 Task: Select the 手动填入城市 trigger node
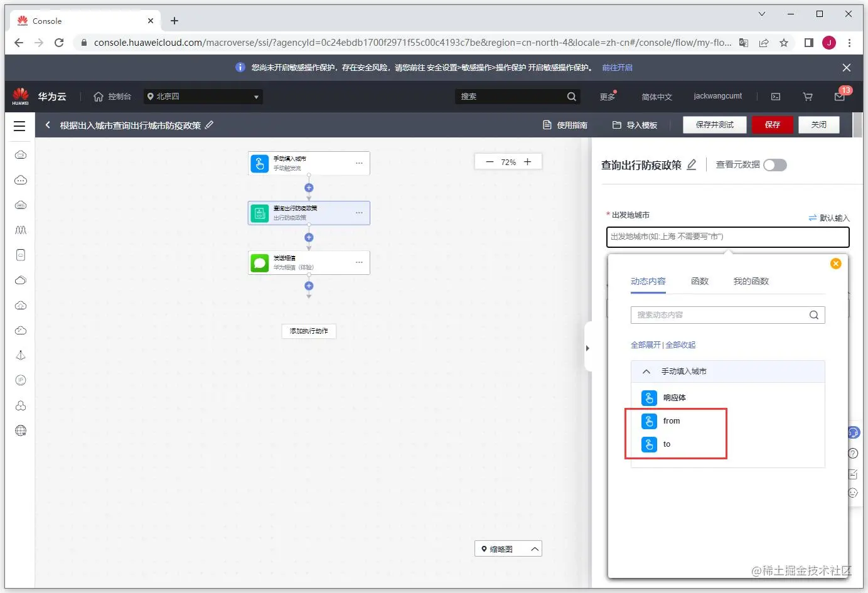pos(309,163)
